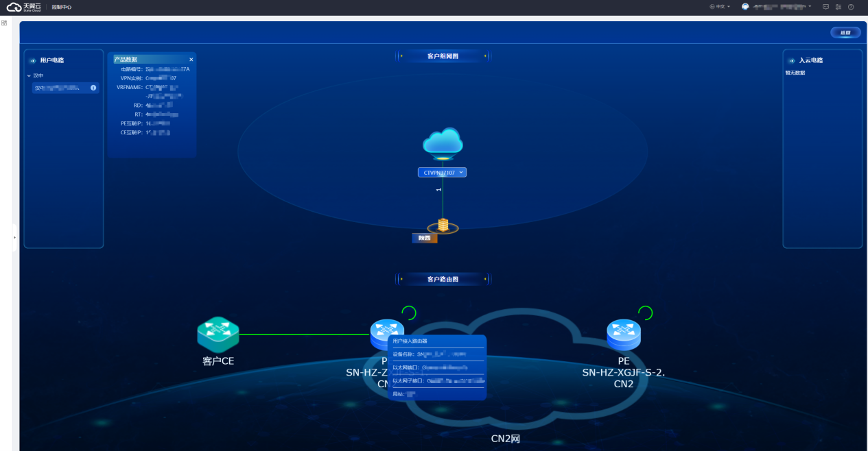The height and width of the screenshot is (451, 868).
Task: Open the messages chat icon
Action: pos(825,7)
